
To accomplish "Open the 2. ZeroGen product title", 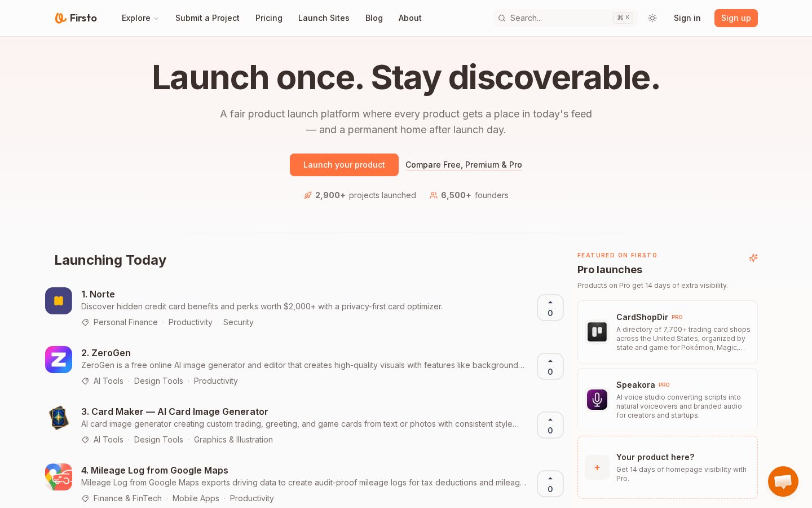I will pyautogui.click(x=106, y=353).
